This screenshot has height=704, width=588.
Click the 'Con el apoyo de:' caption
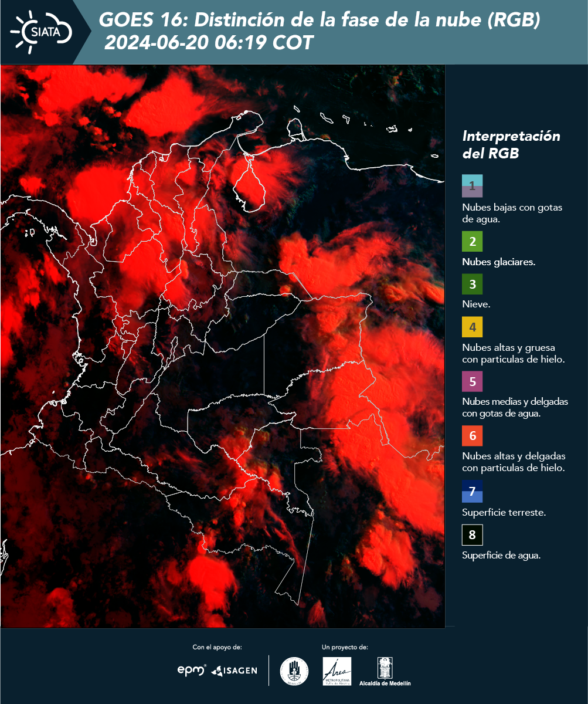[x=217, y=647]
